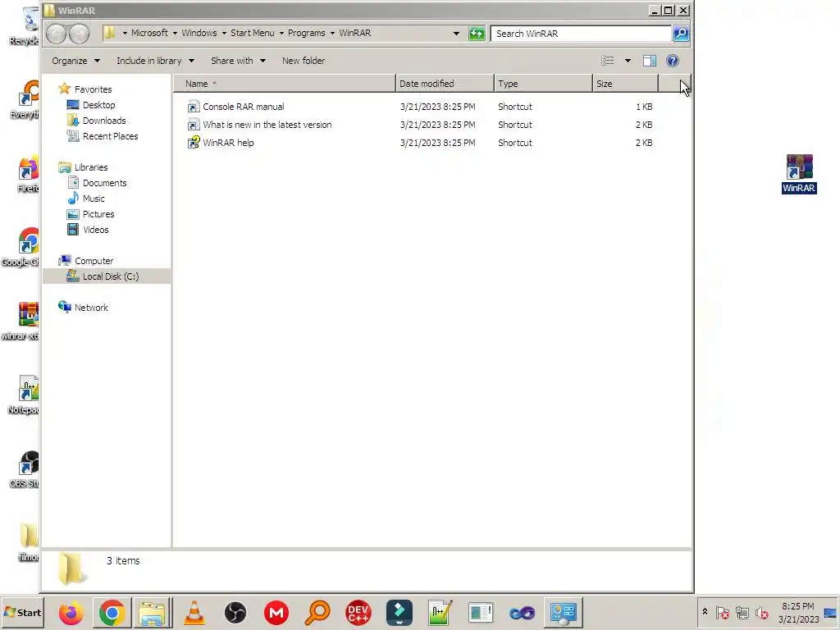The image size is (840, 630).
Task: Go to the Programs breadcrumb segment
Action: [307, 33]
